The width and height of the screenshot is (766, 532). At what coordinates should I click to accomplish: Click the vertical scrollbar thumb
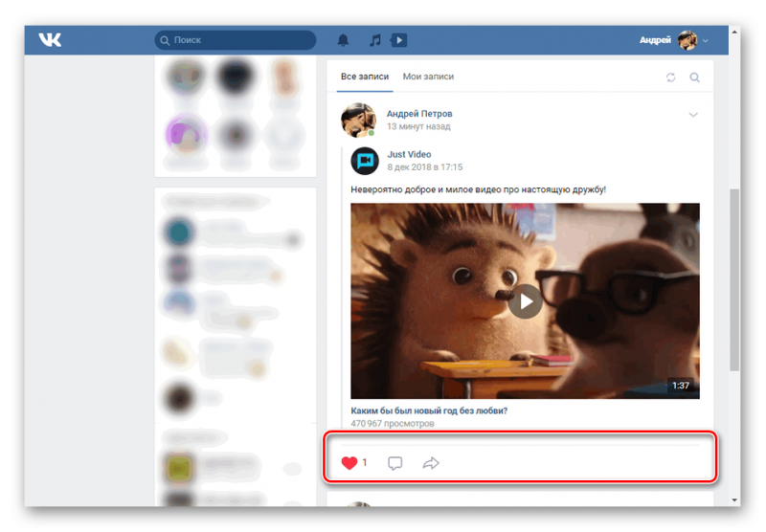[734, 279]
